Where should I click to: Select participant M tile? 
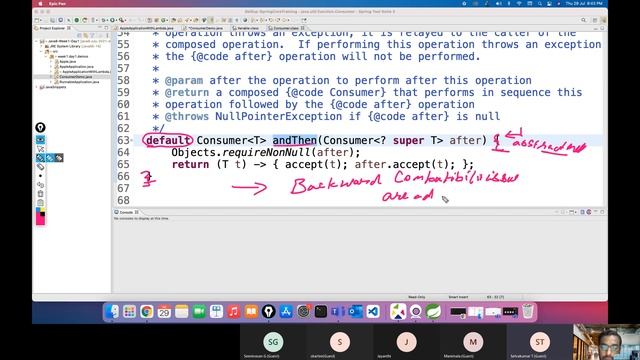(473, 342)
